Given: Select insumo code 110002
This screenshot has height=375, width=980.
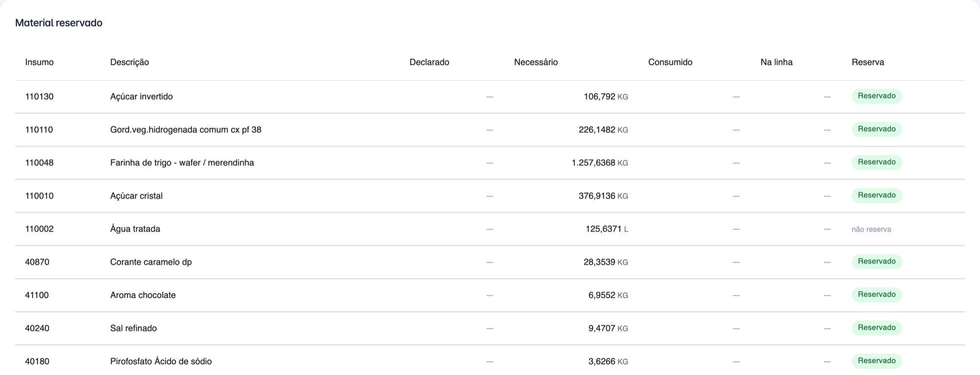Looking at the screenshot, I should point(39,229).
